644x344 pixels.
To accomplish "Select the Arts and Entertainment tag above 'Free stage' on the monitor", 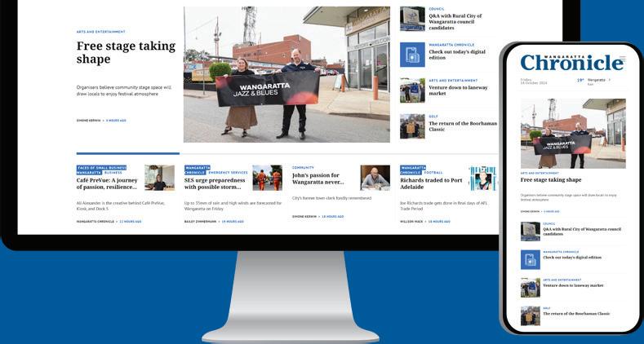I will pos(100,32).
